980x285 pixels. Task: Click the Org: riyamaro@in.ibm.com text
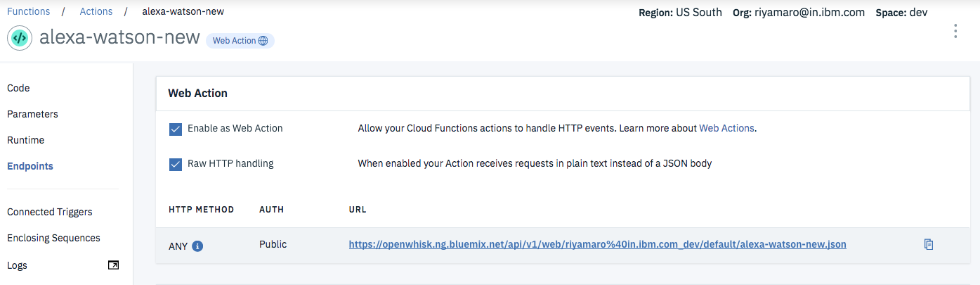(x=799, y=12)
